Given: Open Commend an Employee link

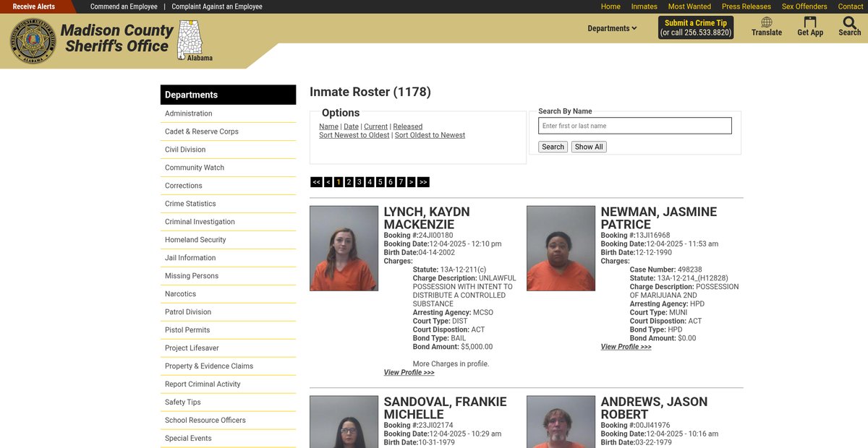Looking at the screenshot, I should pos(124,7).
